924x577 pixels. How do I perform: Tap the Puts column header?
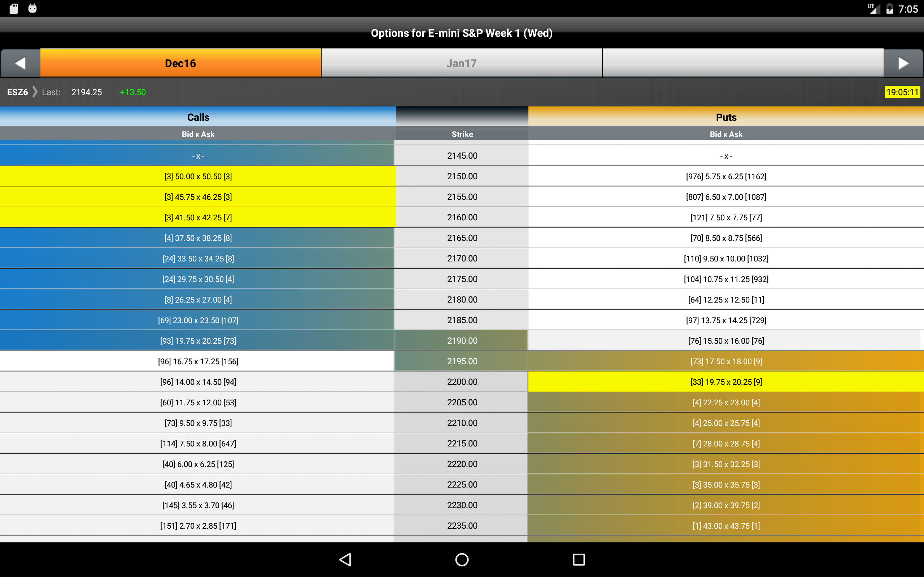725,117
